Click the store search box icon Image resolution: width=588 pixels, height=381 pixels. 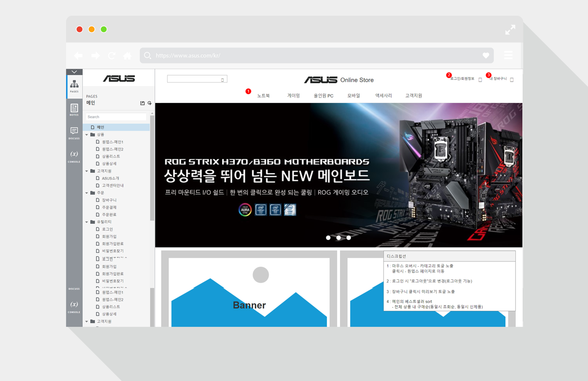[x=222, y=80]
